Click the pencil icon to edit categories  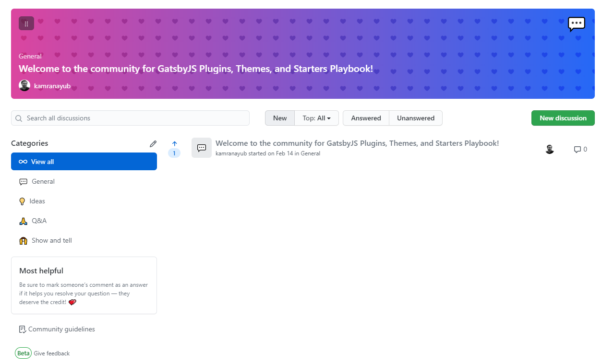pos(153,143)
